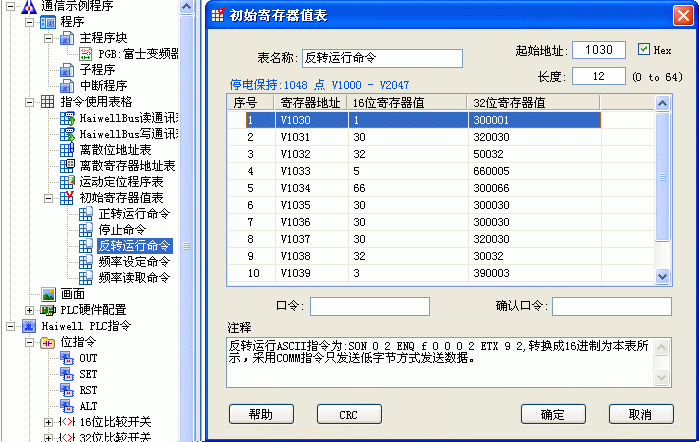This screenshot has height=442, width=699.
Task: Click the 起始地址 input field
Action: 599,50
